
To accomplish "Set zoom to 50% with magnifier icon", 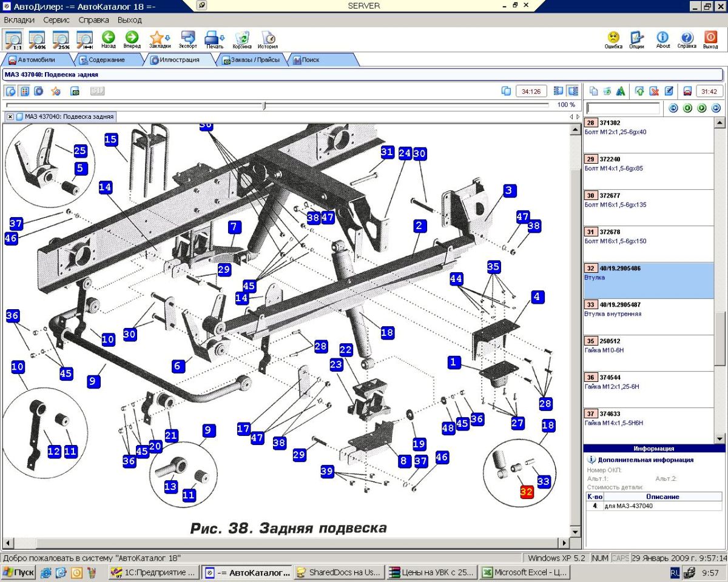I will [x=37, y=39].
